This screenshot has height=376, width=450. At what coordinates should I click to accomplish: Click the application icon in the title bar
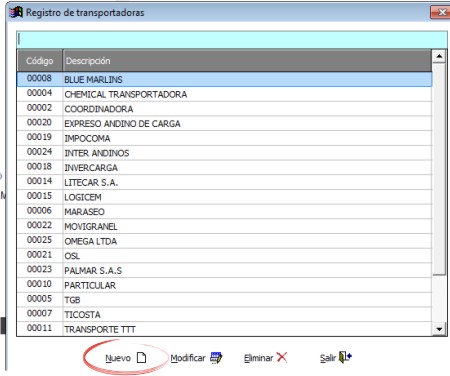coord(16,12)
